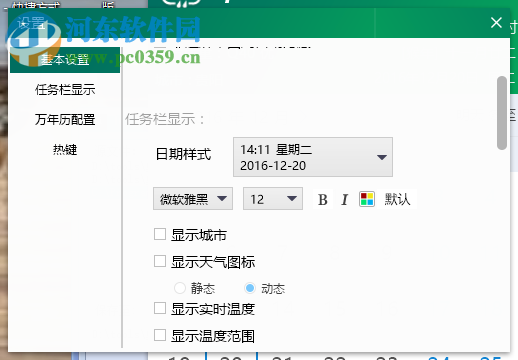This screenshot has height=360, width=518.
Task: Open the 日期样式 date format dropdown
Action: click(313, 157)
